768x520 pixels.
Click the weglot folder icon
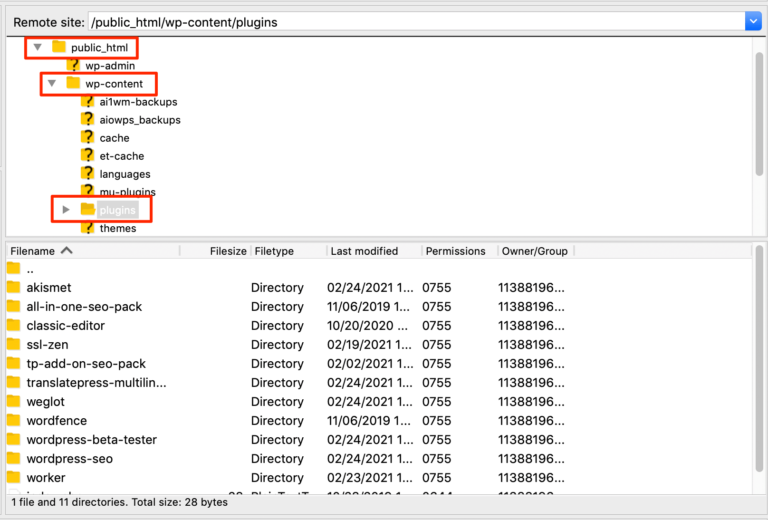click(x=14, y=401)
